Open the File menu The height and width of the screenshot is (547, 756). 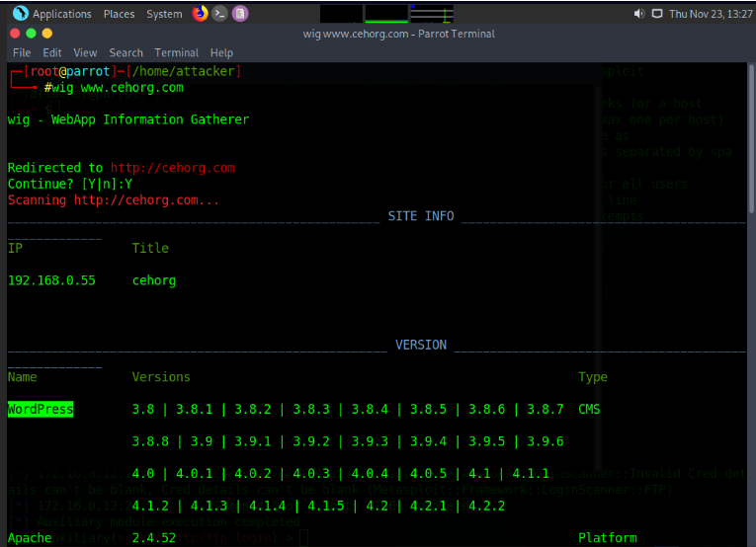(x=22, y=52)
